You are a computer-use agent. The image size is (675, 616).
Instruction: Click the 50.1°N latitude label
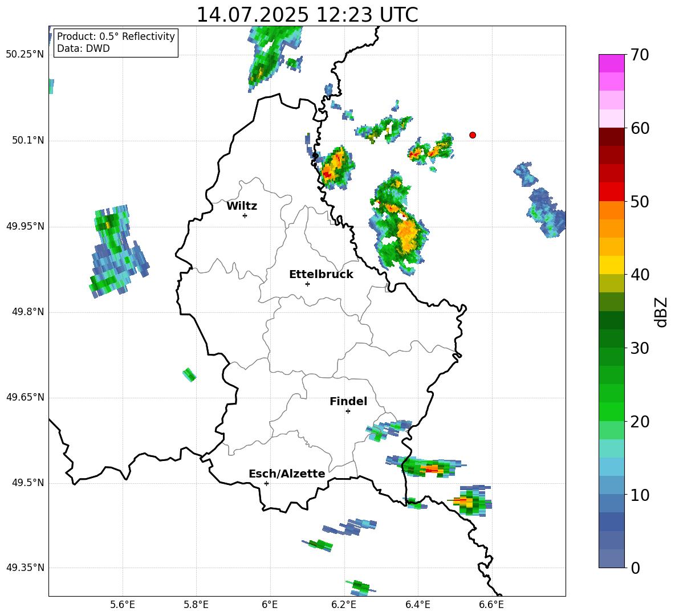pos(28,141)
